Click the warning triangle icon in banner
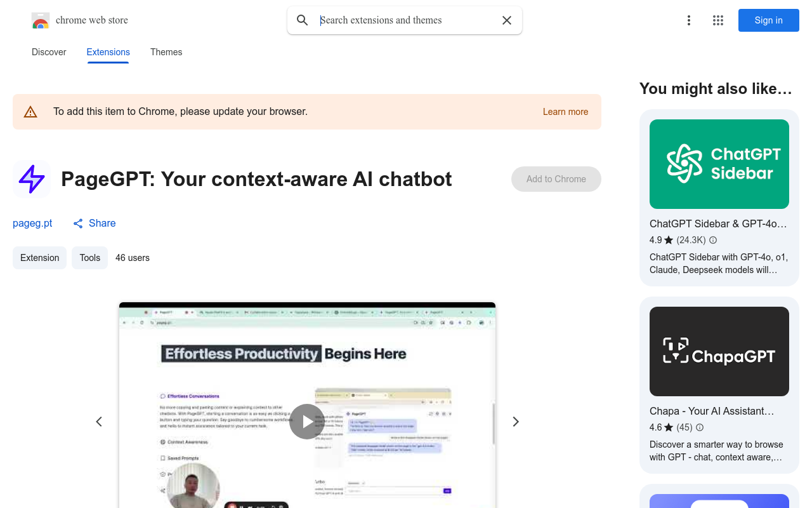812x508 pixels. (30, 112)
